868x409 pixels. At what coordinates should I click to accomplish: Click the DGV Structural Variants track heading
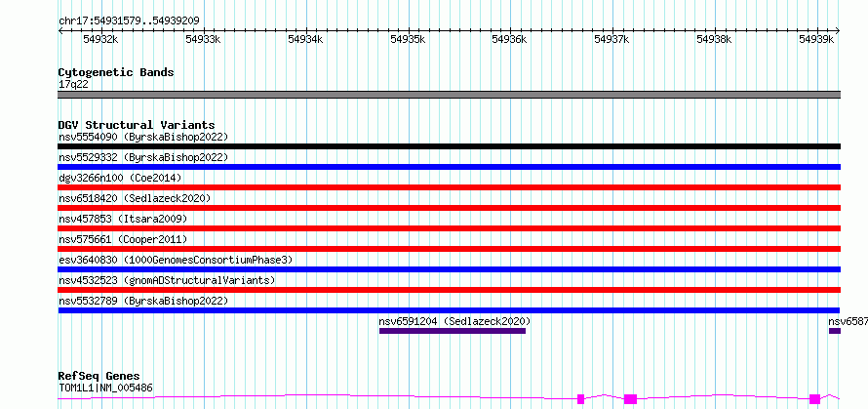pyautogui.click(x=137, y=125)
